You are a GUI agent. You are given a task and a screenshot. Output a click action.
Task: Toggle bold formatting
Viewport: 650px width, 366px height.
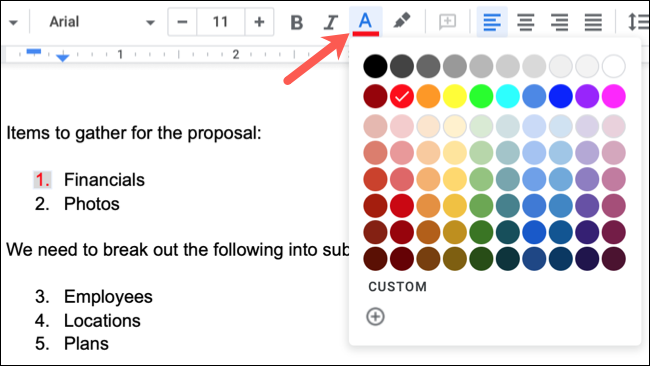coord(296,22)
